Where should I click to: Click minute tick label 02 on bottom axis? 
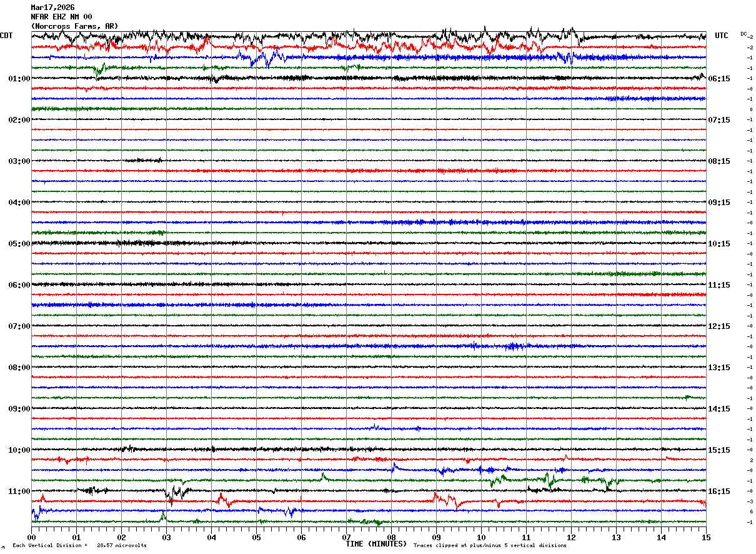click(x=121, y=537)
